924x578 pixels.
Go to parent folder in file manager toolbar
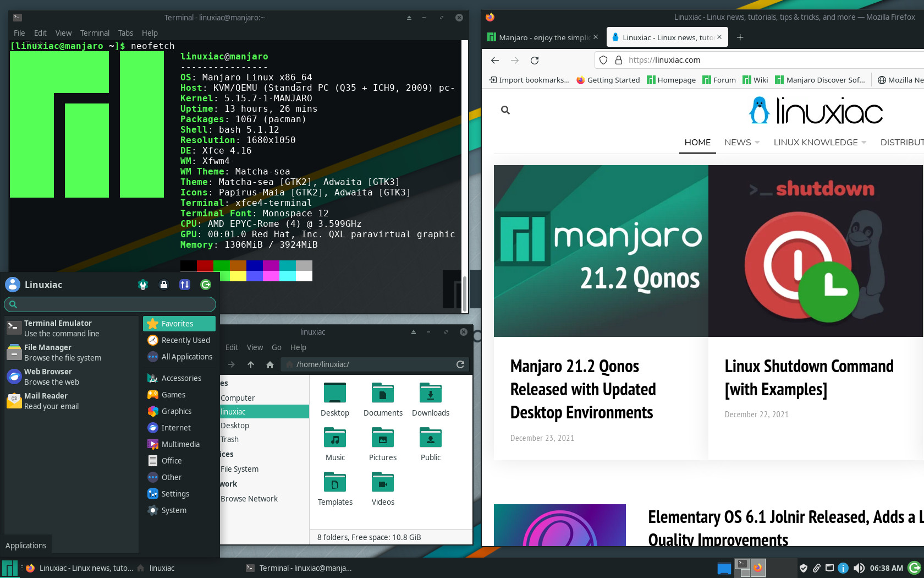251,364
